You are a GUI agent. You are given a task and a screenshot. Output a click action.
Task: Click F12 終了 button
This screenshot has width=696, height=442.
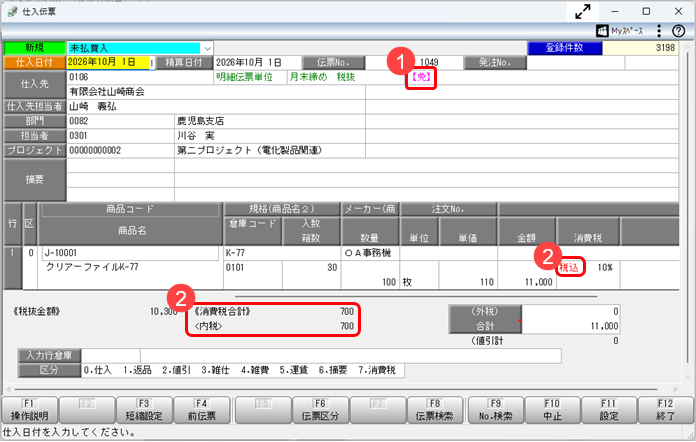(665, 410)
